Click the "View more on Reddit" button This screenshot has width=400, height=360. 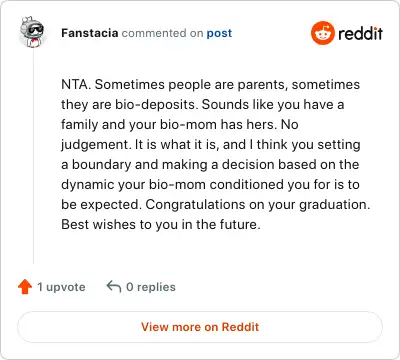[x=200, y=327]
